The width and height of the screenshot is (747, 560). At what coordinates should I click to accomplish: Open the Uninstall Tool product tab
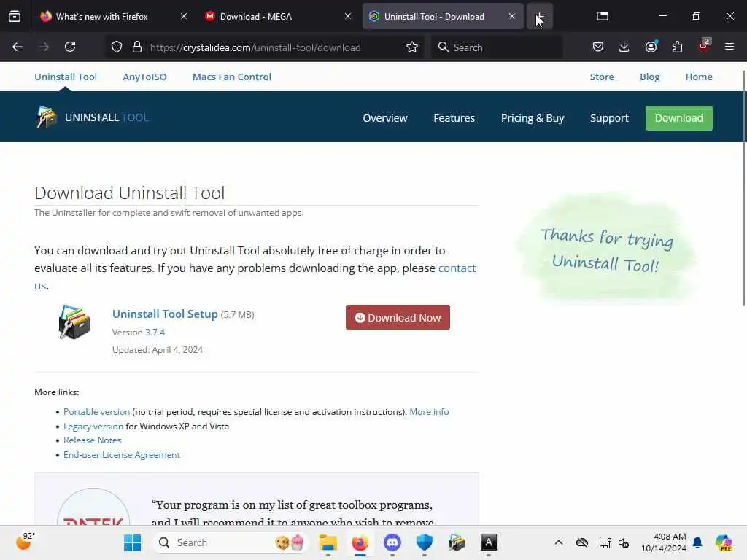[x=65, y=77]
